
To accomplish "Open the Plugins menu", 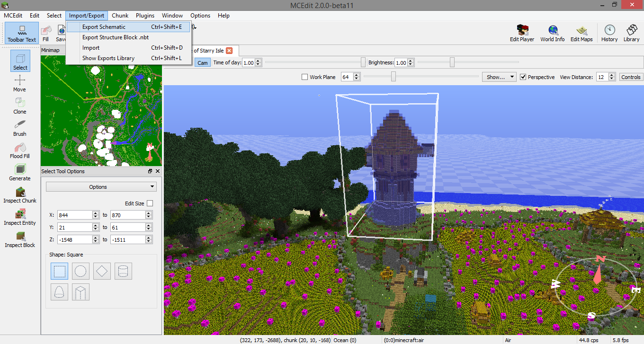I will point(145,16).
